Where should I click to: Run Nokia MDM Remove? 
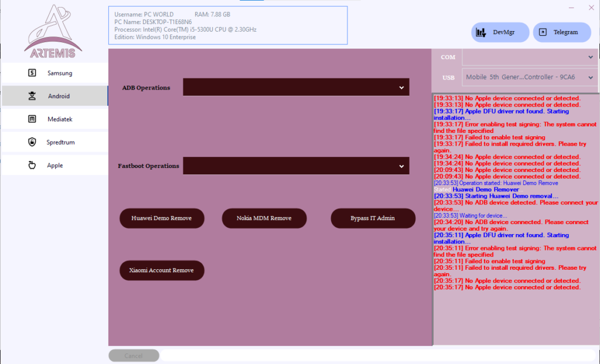(264, 218)
